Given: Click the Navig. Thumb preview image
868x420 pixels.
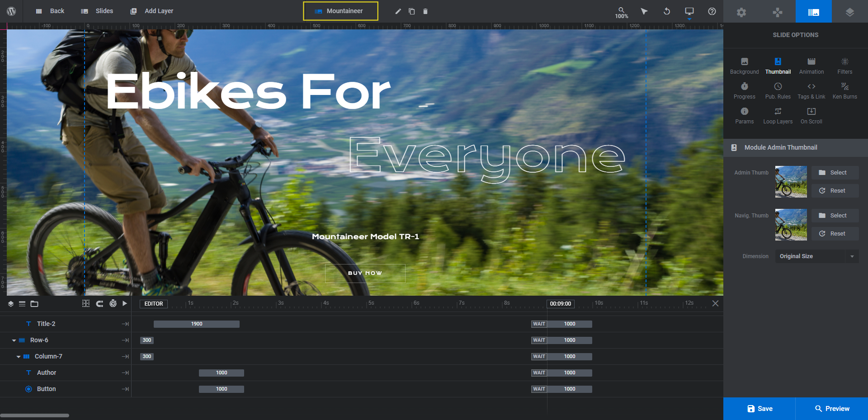Looking at the screenshot, I should pyautogui.click(x=791, y=225).
